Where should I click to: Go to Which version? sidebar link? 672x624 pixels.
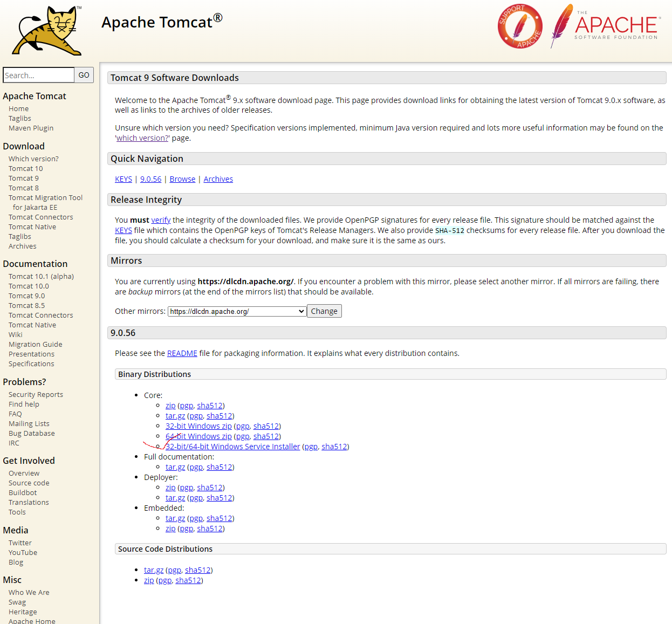33,159
